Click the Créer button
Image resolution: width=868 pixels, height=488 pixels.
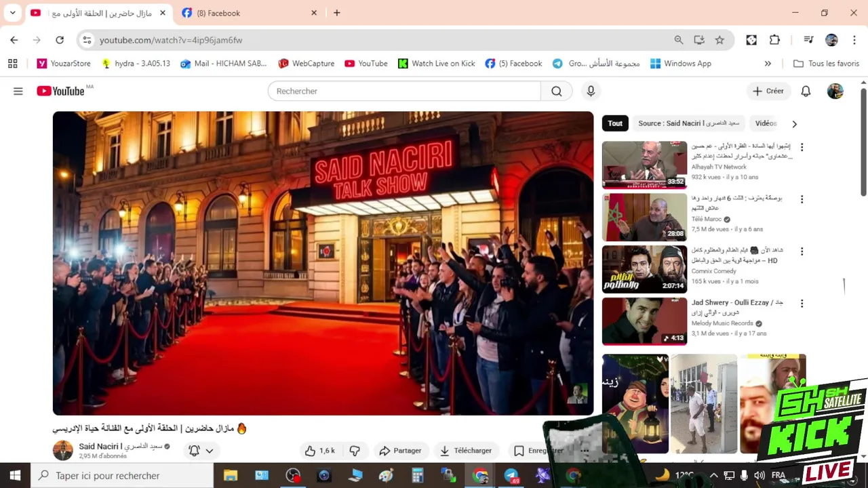[768, 91]
